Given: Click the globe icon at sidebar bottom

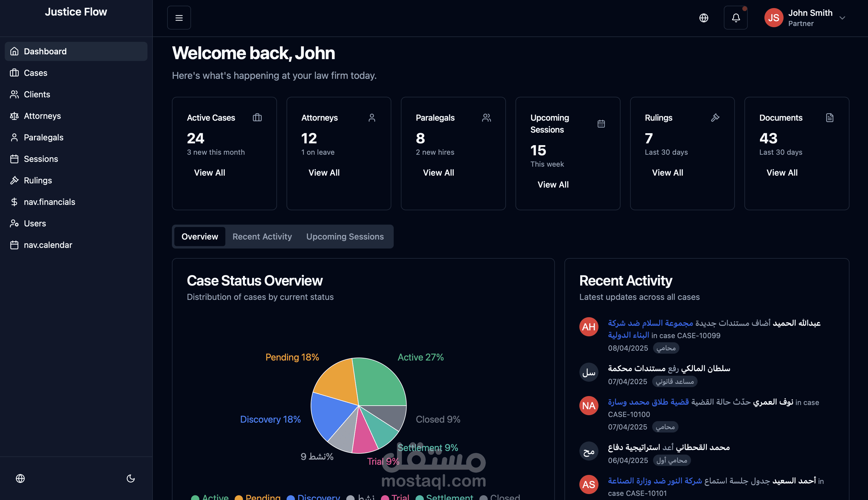Looking at the screenshot, I should pyautogui.click(x=20, y=478).
